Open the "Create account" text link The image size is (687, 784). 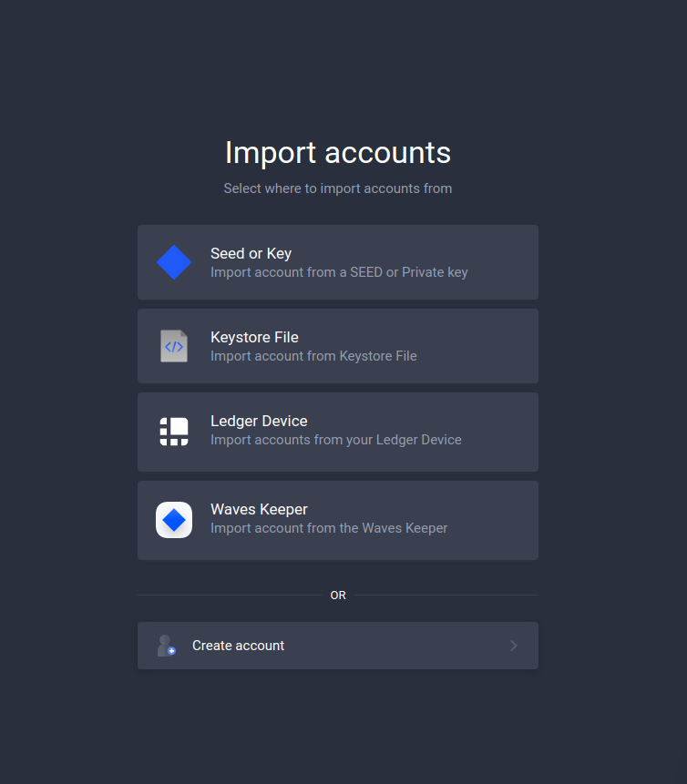pos(238,646)
